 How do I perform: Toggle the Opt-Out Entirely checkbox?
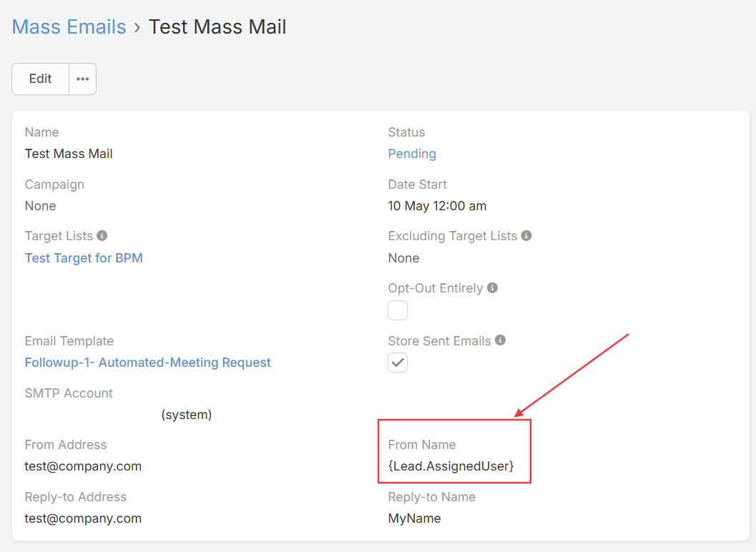coord(398,310)
